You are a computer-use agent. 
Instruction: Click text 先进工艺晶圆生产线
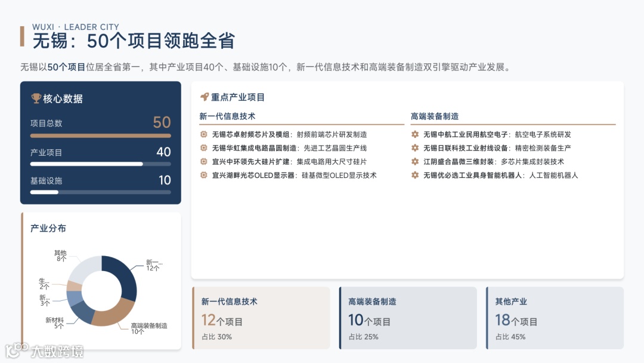335,148
